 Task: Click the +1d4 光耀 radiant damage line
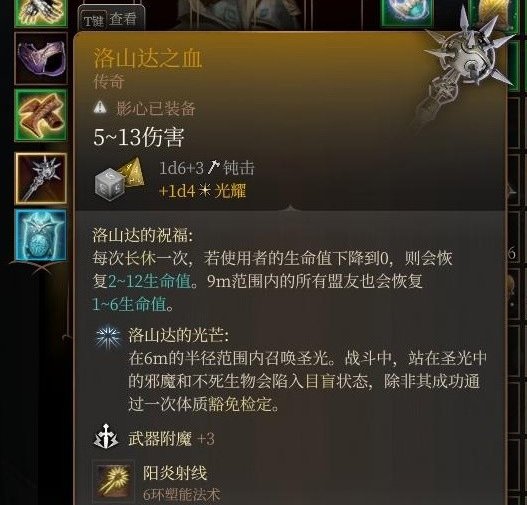[203, 191]
